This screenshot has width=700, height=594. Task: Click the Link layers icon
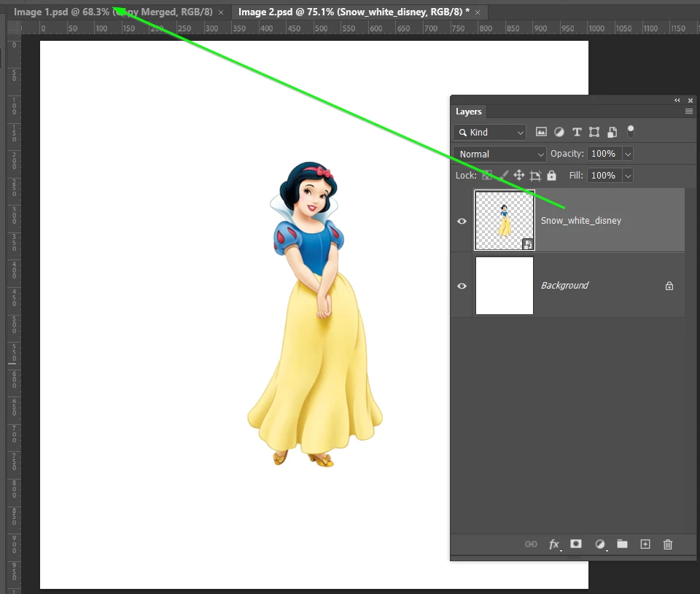531,544
